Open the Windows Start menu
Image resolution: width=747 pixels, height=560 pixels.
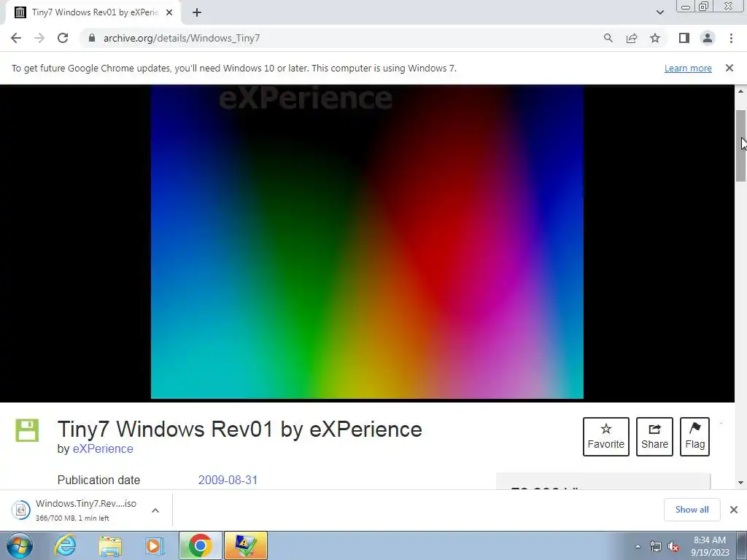(20, 545)
